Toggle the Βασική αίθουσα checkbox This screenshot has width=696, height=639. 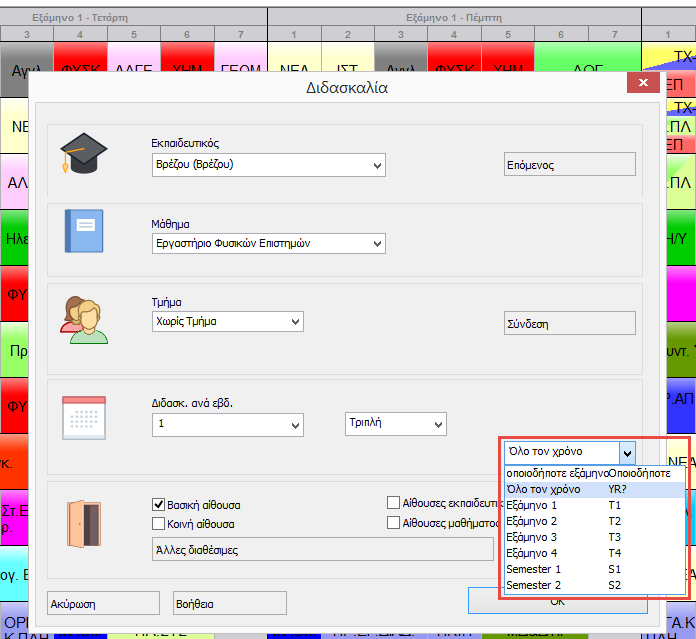click(x=158, y=505)
